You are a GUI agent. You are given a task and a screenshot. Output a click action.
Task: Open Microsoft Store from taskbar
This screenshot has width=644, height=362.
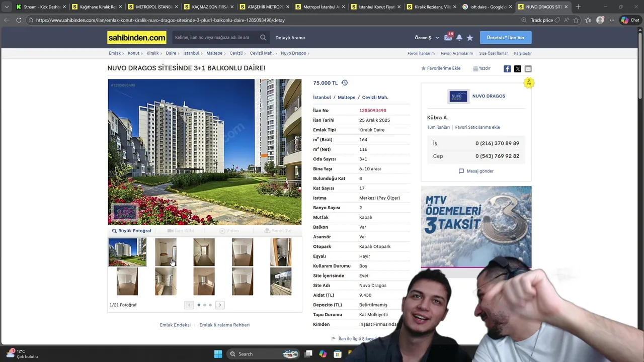tap(337, 354)
